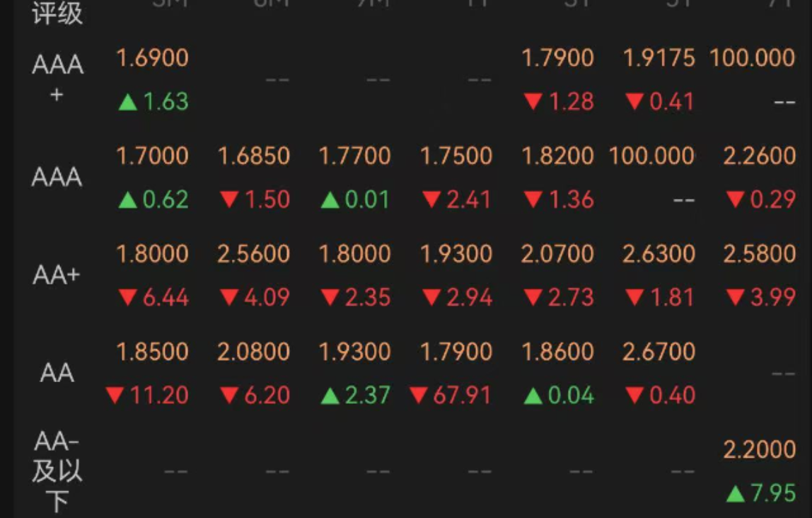Open the 2.5600 yield in AA+ row
The height and width of the screenshot is (518, 812).
coord(254,254)
